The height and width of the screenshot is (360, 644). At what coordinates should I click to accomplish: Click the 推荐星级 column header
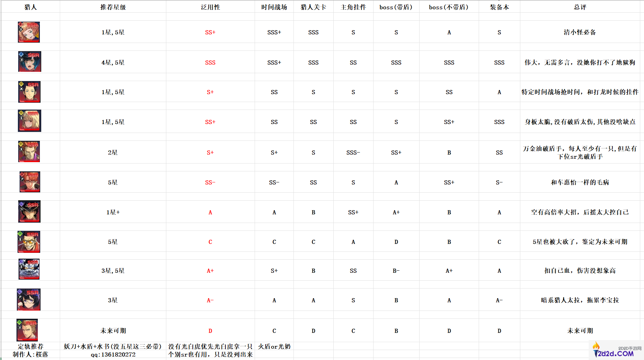click(x=113, y=7)
